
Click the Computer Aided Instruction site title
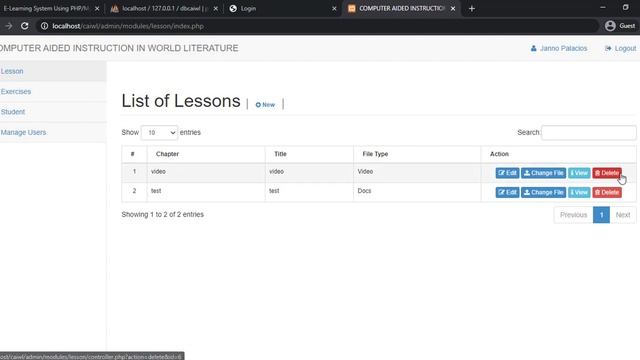coord(119,48)
